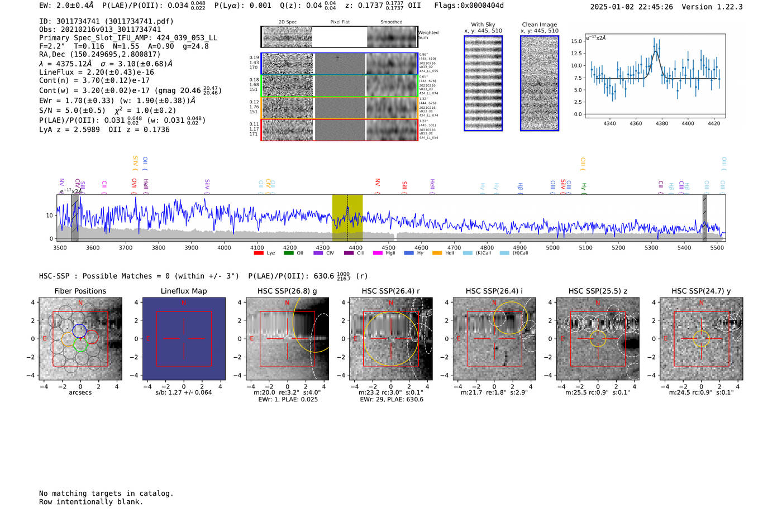782x532 pixels.
Task: Click the yellow highlighted emission line region
Action: point(347,218)
